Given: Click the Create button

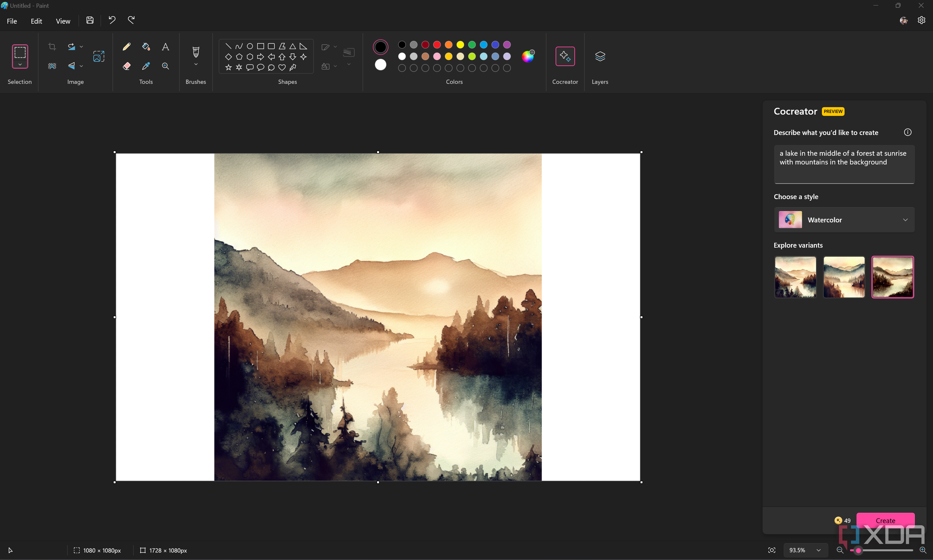Looking at the screenshot, I should click(886, 520).
